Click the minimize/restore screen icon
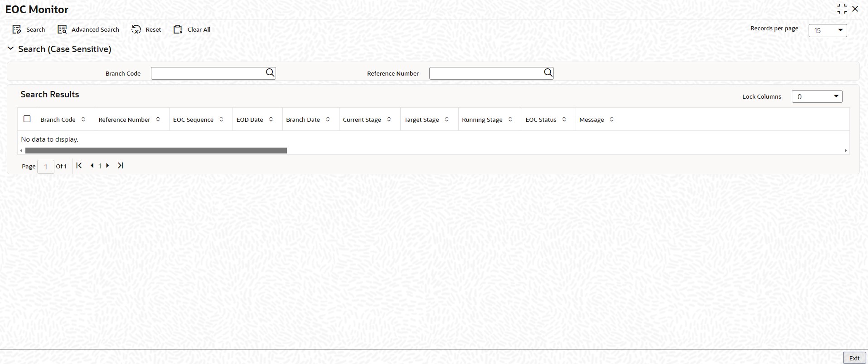The image size is (868, 364). (x=842, y=9)
